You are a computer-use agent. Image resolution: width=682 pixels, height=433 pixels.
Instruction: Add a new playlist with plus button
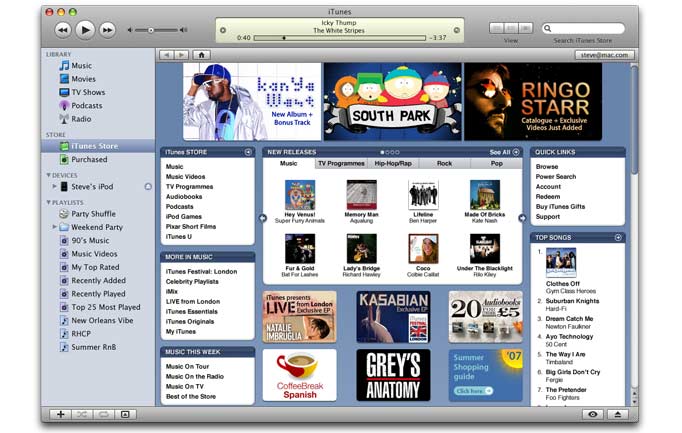(60, 415)
